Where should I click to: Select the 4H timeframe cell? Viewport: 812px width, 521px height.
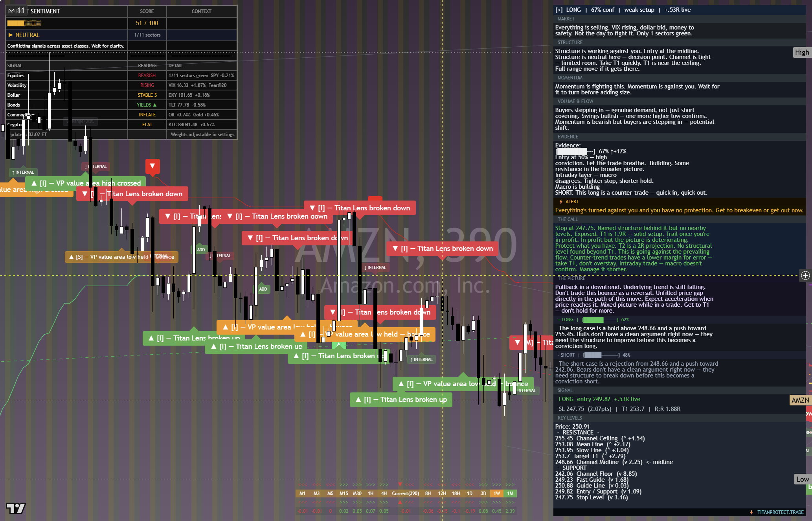(x=384, y=493)
